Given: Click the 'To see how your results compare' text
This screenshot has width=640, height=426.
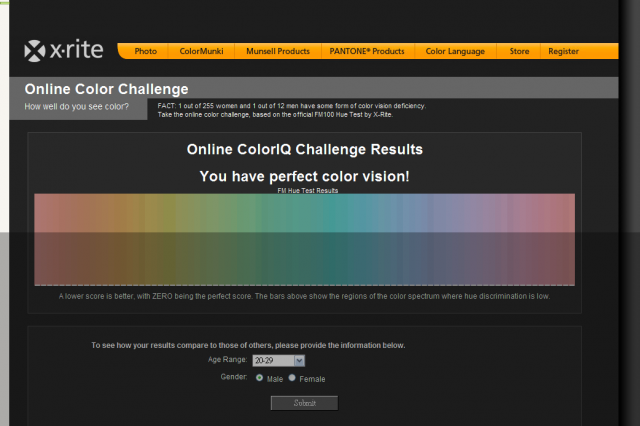Looking at the screenshot, I should pyautogui.click(x=248, y=345).
